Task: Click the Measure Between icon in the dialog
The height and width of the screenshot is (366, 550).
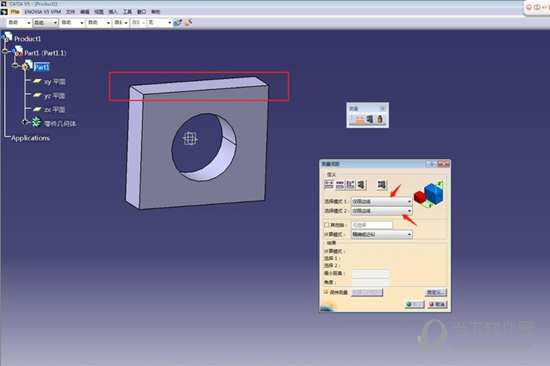Action: pos(329,185)
